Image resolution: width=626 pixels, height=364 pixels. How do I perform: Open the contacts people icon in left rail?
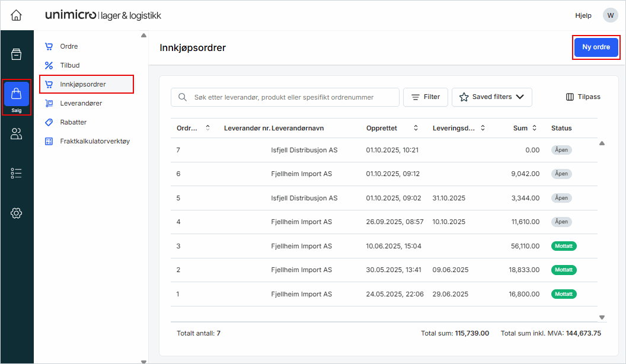click(17, 134)
